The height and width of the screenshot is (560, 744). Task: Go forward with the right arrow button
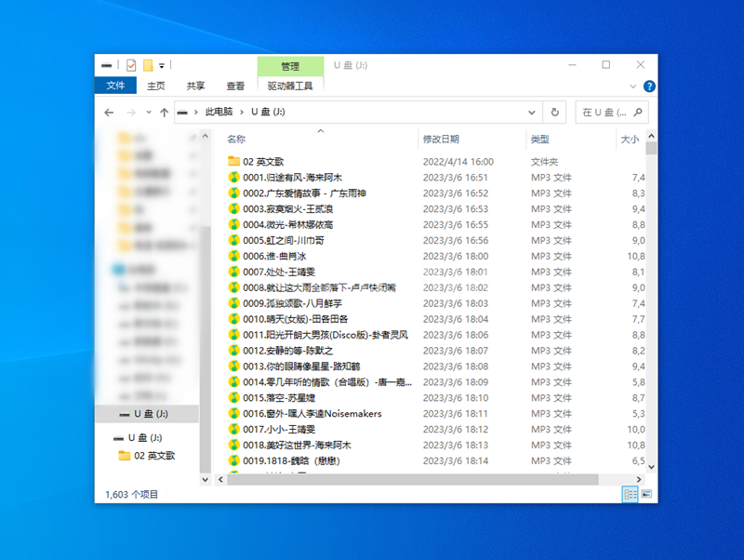(x=131, y=113)
